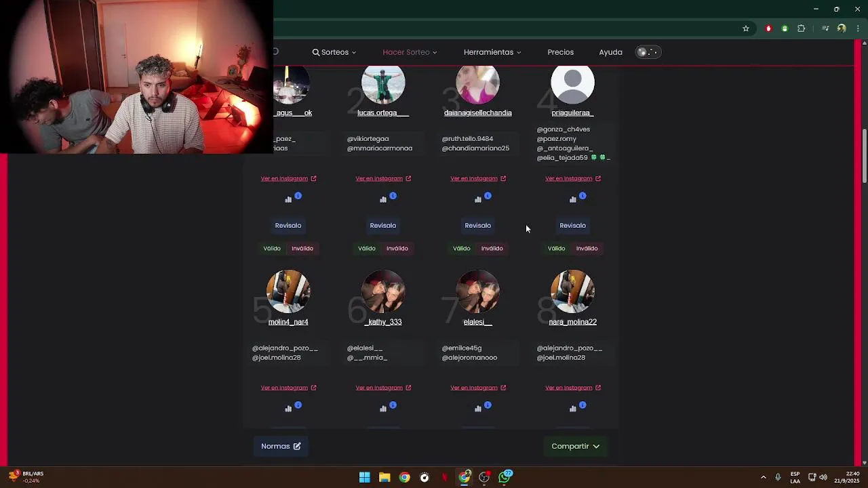Viewport: 868px width, 488px height.
Task: View stats chart icon for elalesi__
Action: click(478, 409)
